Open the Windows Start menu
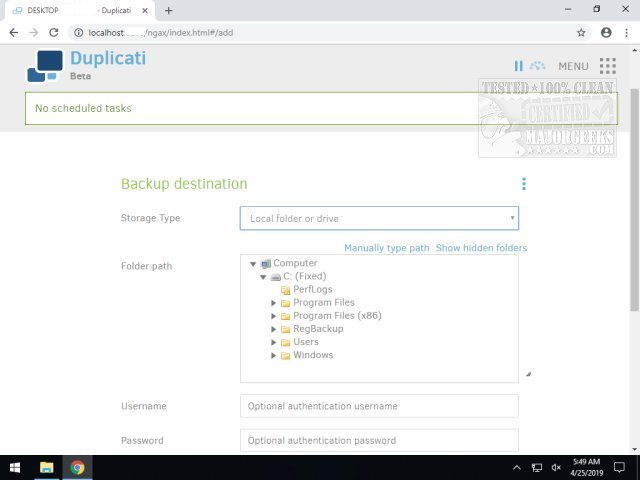640x480 pixels. pos(15,467)
